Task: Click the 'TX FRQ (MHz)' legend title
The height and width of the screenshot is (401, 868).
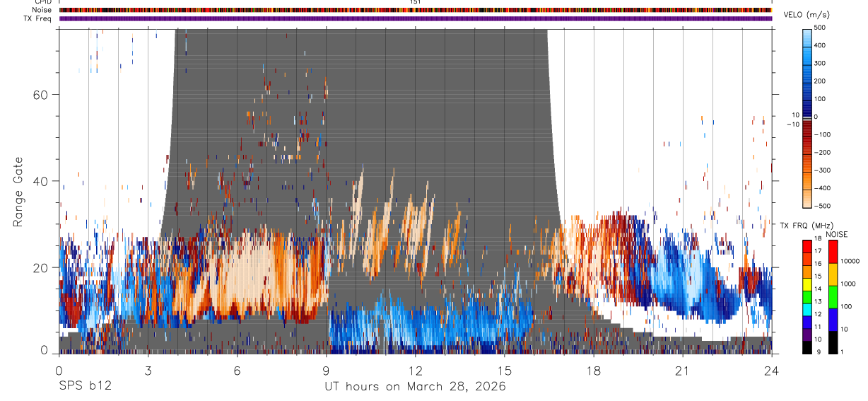Action: [x=805, y=225]
